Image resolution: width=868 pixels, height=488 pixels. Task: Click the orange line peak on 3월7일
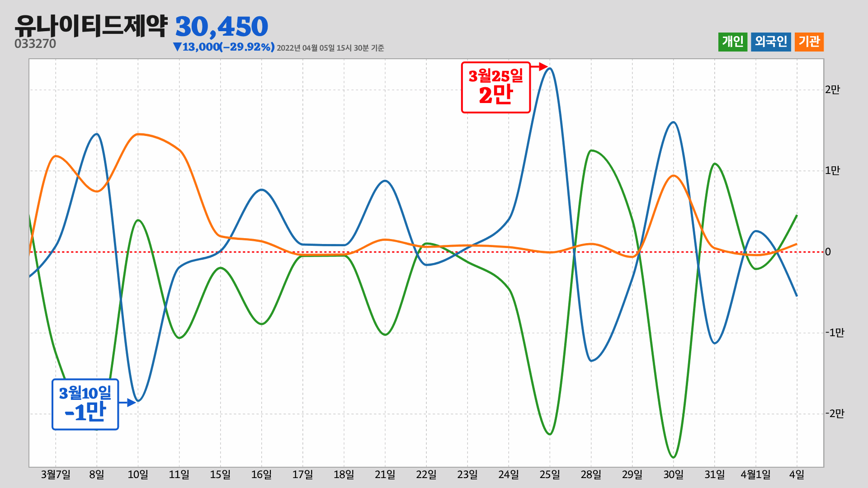[x=56, y=156]
